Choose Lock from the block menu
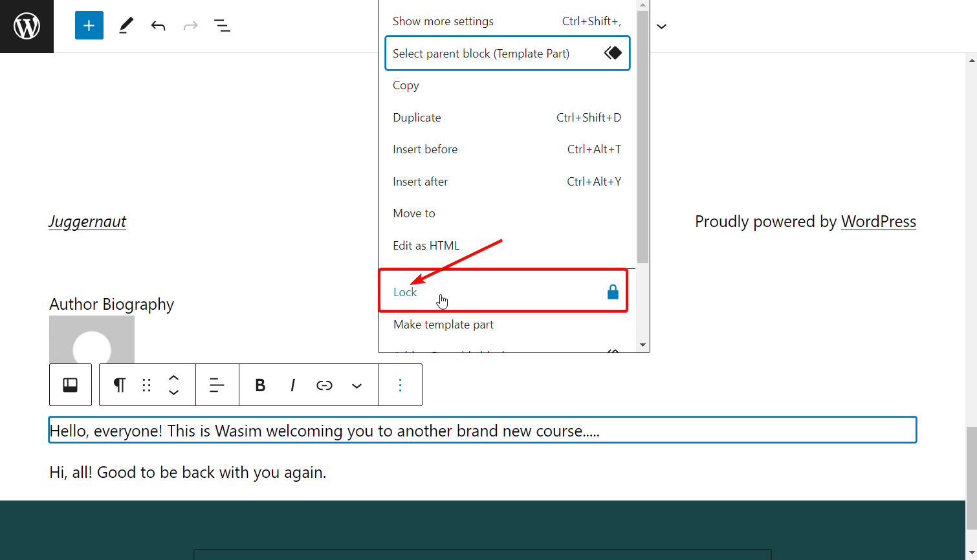Screen dimensions: 977x560 503,292
